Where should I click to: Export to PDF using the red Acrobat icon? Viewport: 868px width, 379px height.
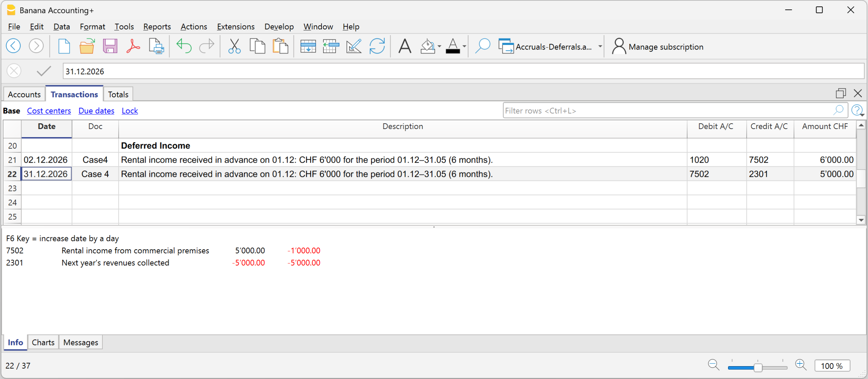133,46
